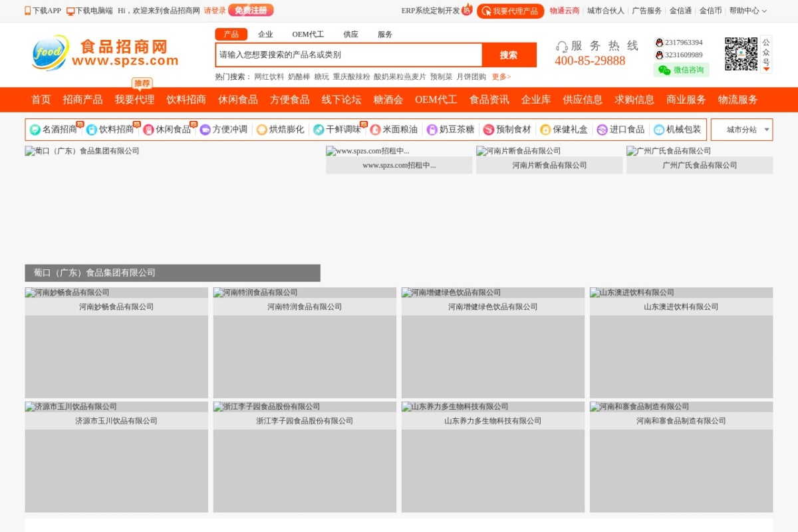The height and width of the screenshot is (532, 798).
Task: Select the OEM代工 search tab
Action: coord(308,35)
